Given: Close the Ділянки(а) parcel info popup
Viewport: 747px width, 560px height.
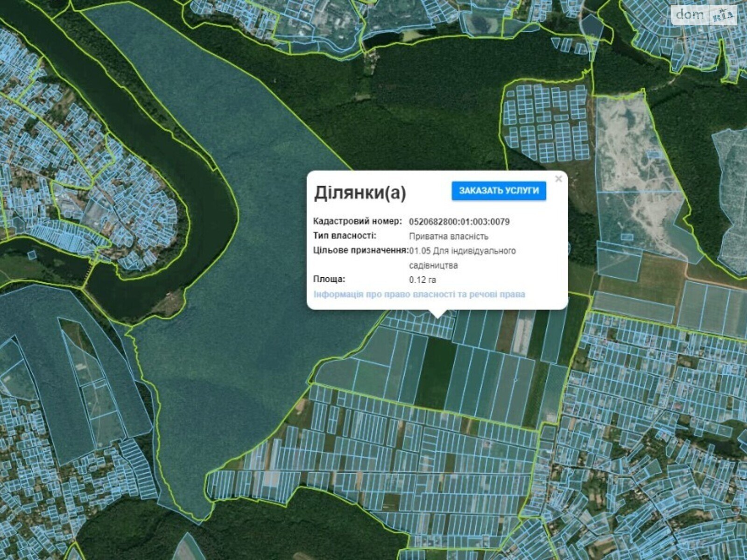Looking at the screenshot, I should [558, 179].
